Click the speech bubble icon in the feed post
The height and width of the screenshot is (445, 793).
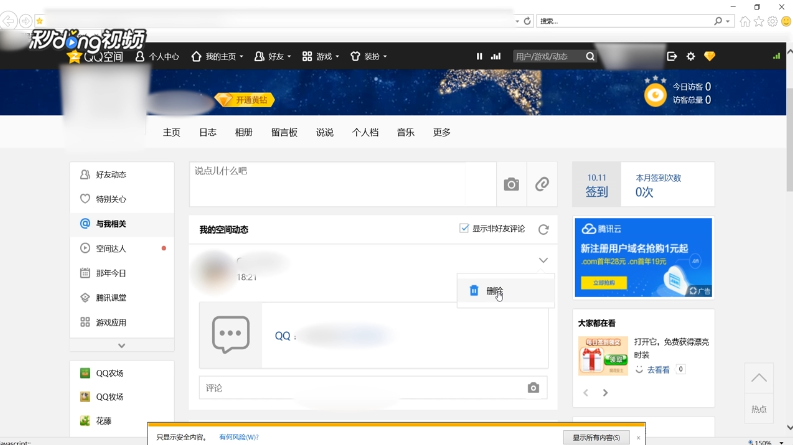pos(231,334)
